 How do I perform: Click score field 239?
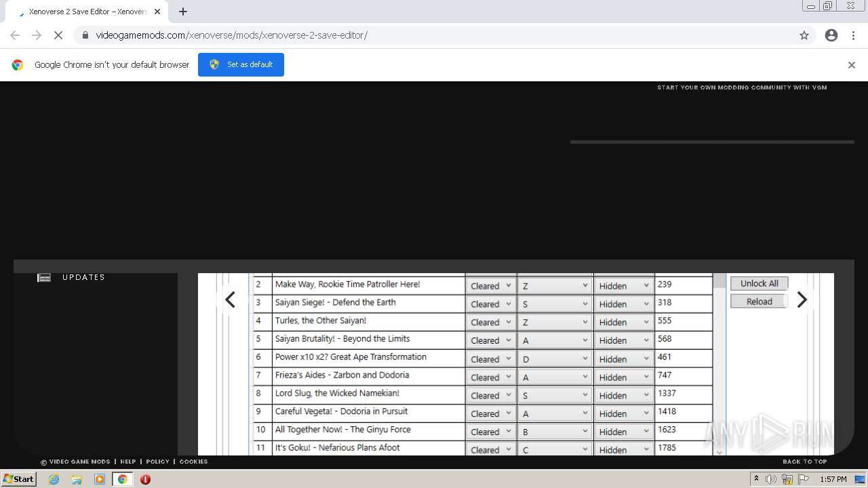click(x=684, y=285)
